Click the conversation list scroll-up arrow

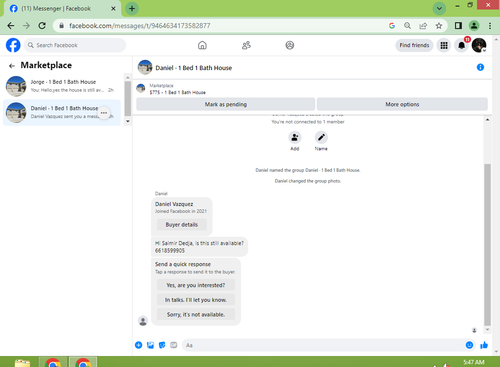[128, 77]
